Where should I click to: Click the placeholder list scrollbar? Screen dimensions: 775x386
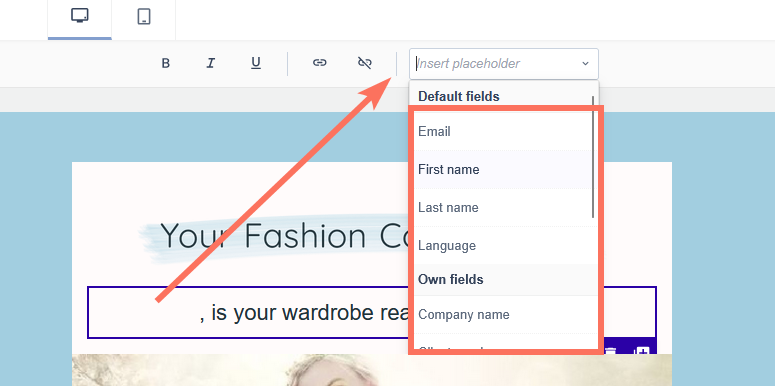(x=593, y=157)
